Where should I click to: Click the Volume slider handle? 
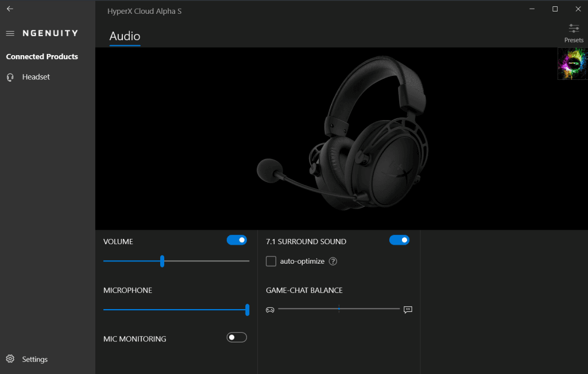(162, 261)
